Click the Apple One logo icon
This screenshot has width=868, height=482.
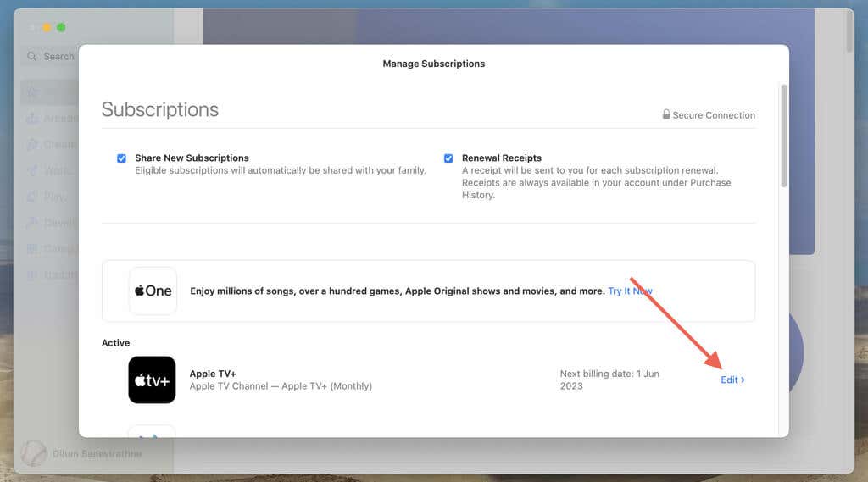(x=153, y=291)
